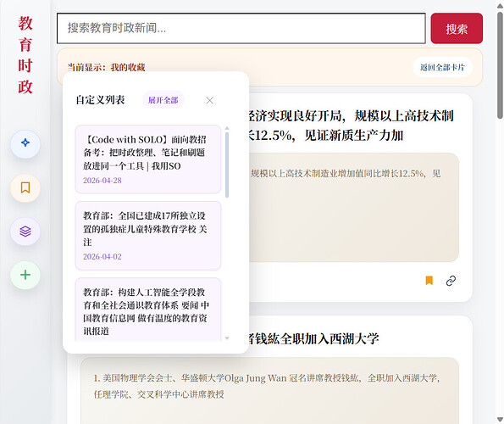Viewport: 504px width, 424px height.
Task: Click 返回全部卡片 button
Action: point(442,67)
